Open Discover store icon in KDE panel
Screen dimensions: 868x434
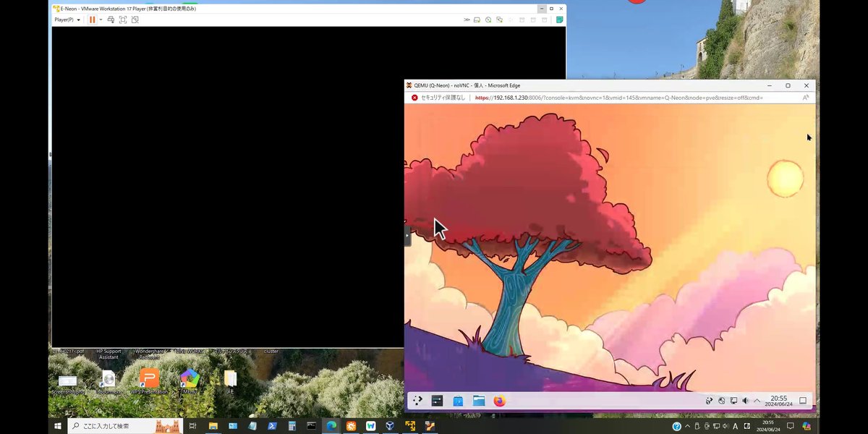[458, 401]
